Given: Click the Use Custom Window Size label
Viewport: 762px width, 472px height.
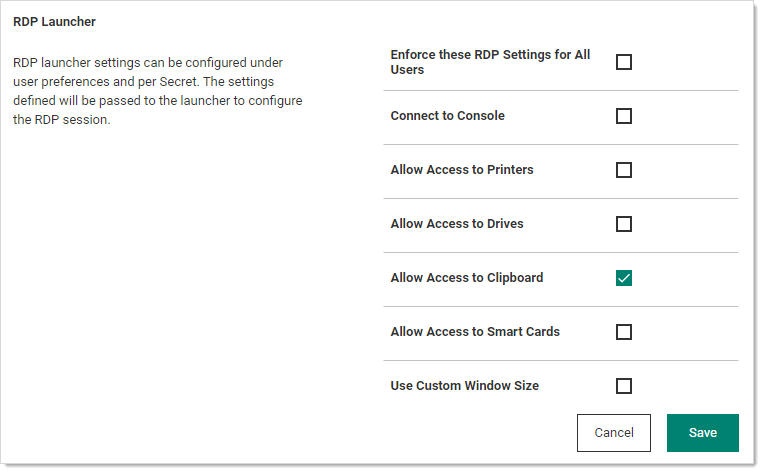Looking at the screenshot, I should [x=465, y=386].
